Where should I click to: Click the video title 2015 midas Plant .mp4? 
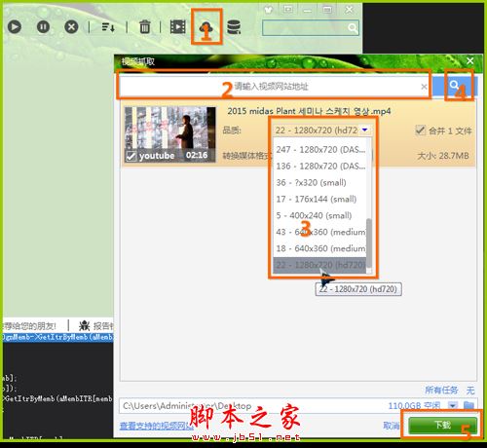tap(309, 111)
